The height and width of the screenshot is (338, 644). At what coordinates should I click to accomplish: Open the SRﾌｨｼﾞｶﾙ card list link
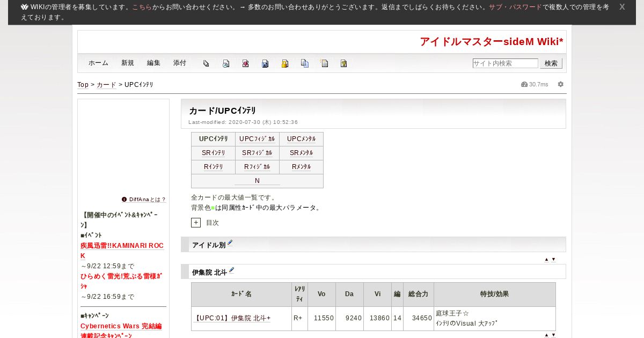point(257,153)
